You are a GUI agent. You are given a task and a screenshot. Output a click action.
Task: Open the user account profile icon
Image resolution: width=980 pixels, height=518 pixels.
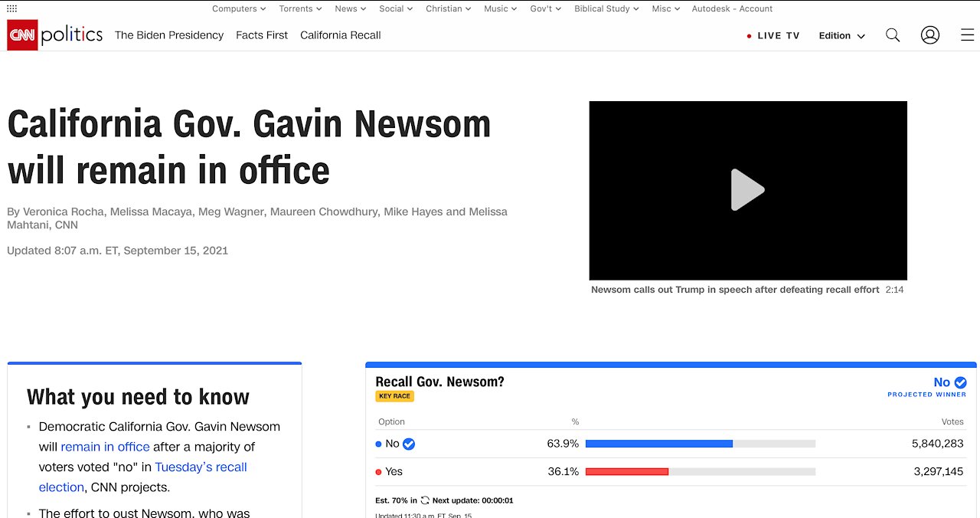930,35
